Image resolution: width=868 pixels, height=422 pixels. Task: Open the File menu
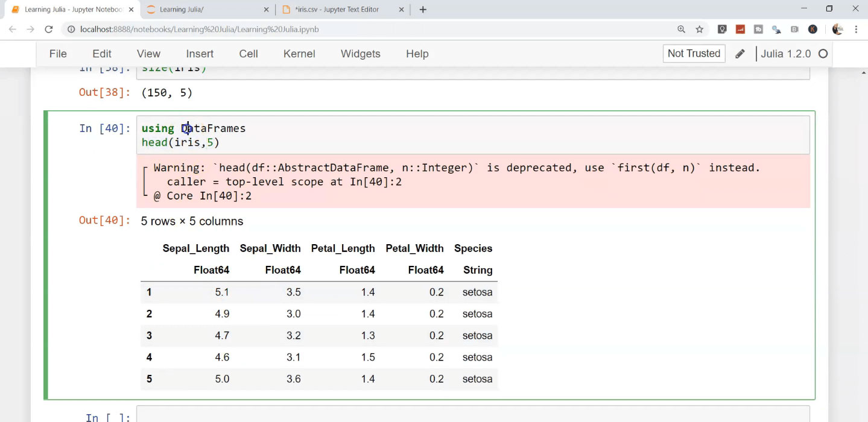point(58,54)
